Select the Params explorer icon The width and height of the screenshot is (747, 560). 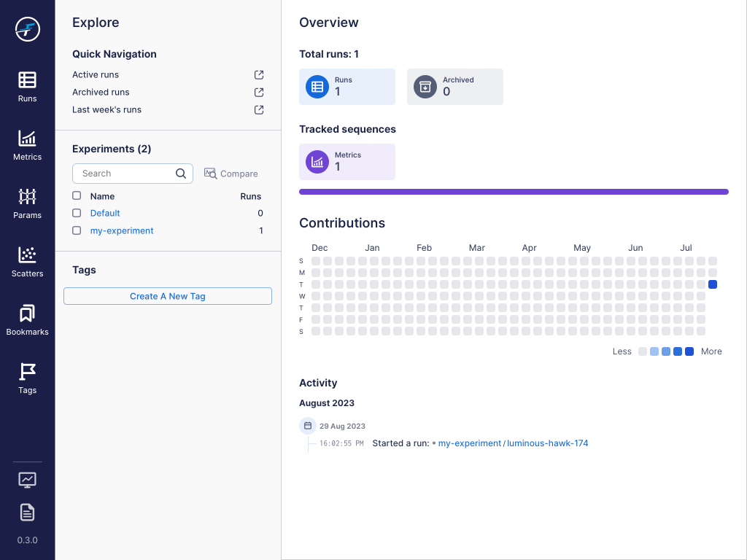(x=27, y=201)
